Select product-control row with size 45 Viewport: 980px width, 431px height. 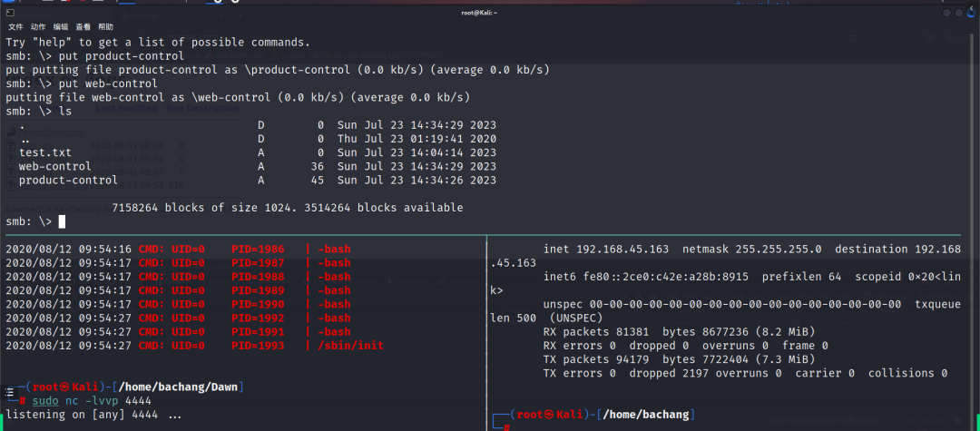point(258,180)
